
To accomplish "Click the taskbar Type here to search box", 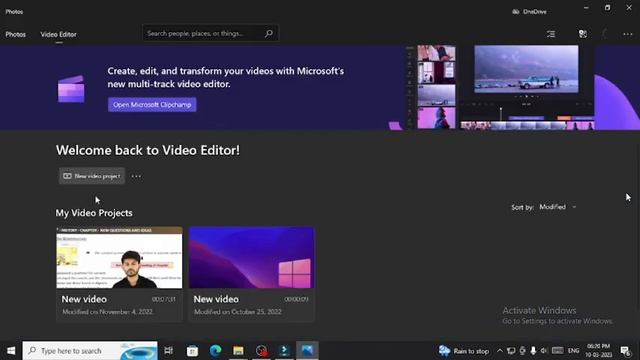I will pos(90,351).
